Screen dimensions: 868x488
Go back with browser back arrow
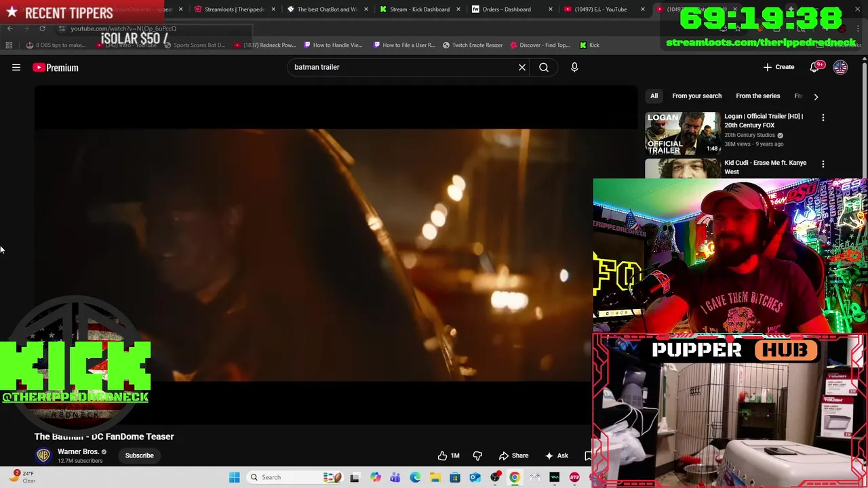point(9,28)
